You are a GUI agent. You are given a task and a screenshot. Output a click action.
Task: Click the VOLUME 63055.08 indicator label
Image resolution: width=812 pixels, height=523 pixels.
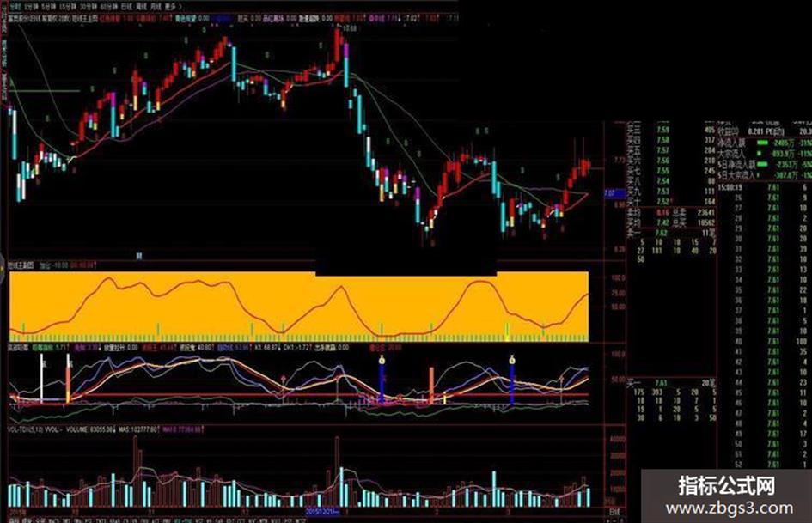89,429
